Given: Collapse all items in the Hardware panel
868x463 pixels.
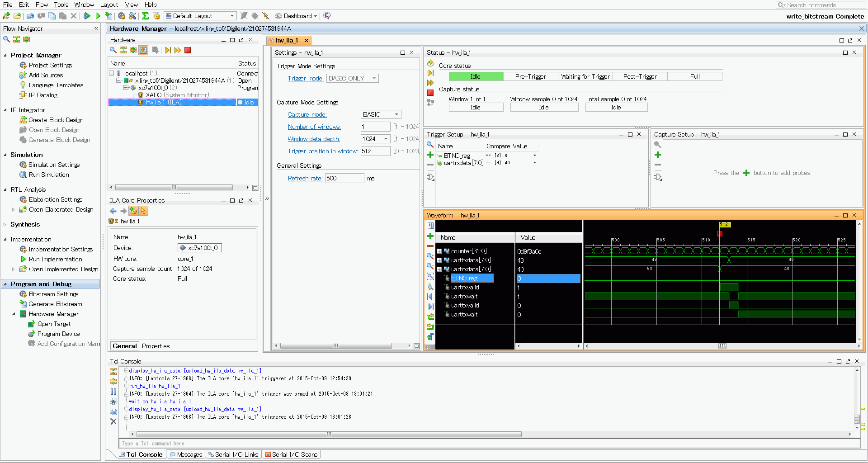Looking at the screenshot, I should click(123, 50).
